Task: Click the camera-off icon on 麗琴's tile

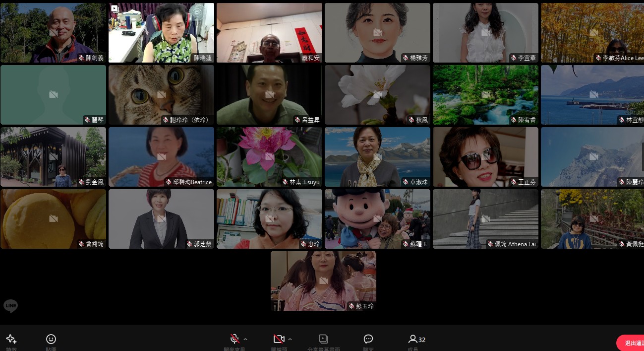Action: (x=53, y=94)
